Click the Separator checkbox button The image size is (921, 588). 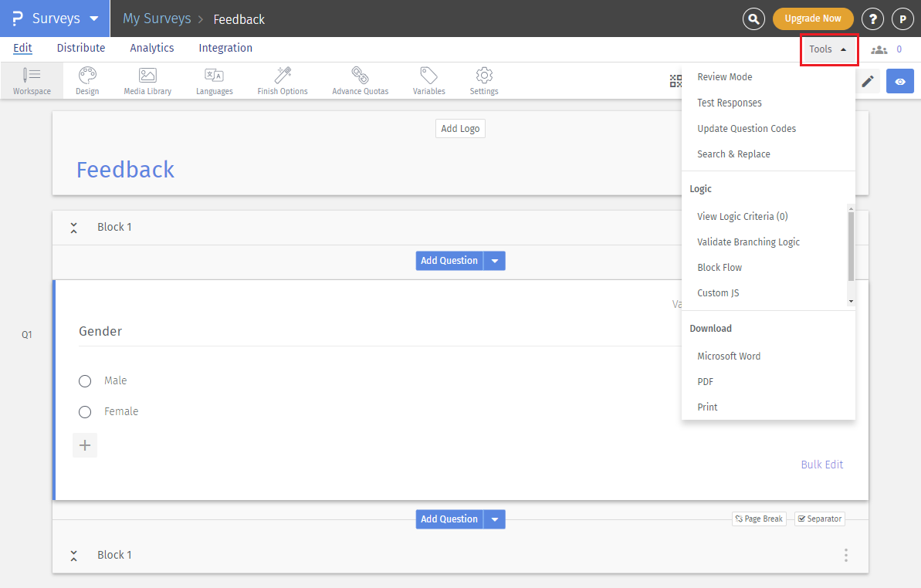click(819, 519)
